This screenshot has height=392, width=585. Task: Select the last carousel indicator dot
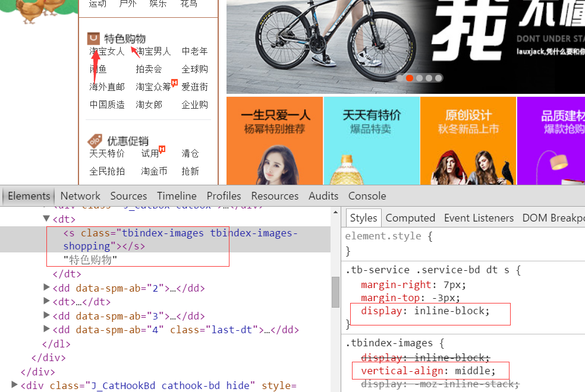tap(439, 78)
